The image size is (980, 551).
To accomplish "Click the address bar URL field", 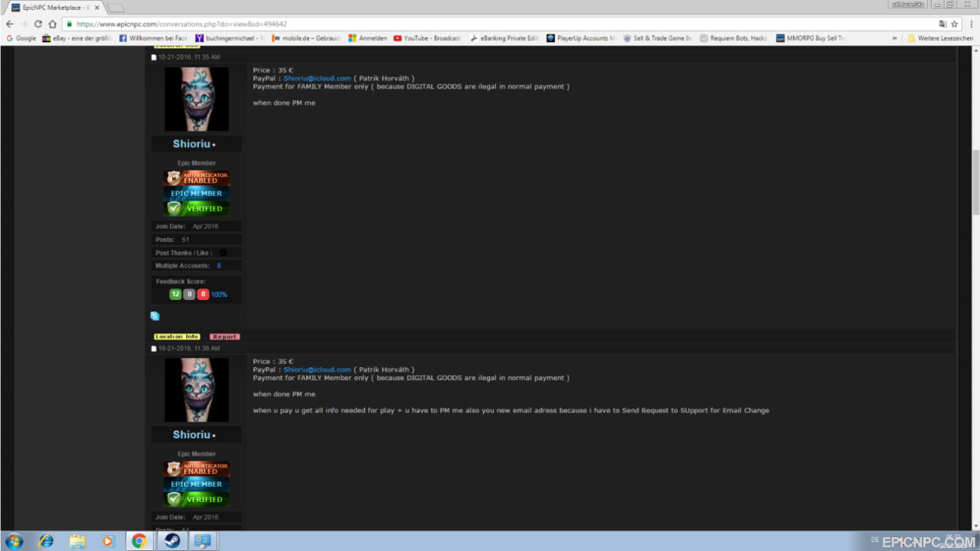I will pos(505,24).
